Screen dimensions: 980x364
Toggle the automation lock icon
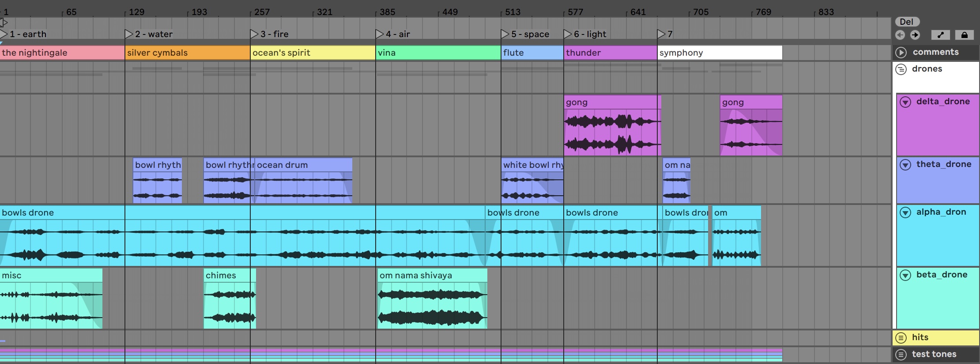pos(964,35)
